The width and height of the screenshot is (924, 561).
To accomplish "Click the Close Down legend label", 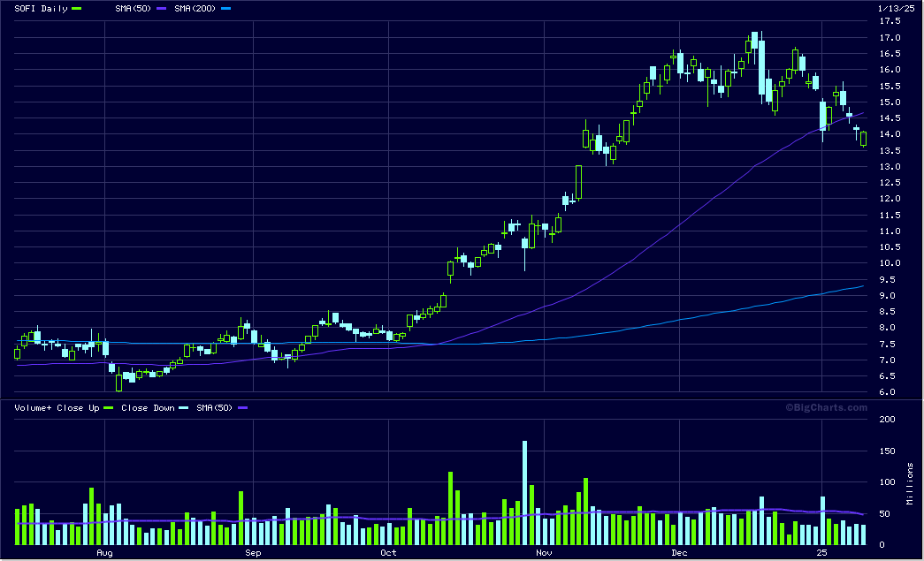I will point(148,408).
